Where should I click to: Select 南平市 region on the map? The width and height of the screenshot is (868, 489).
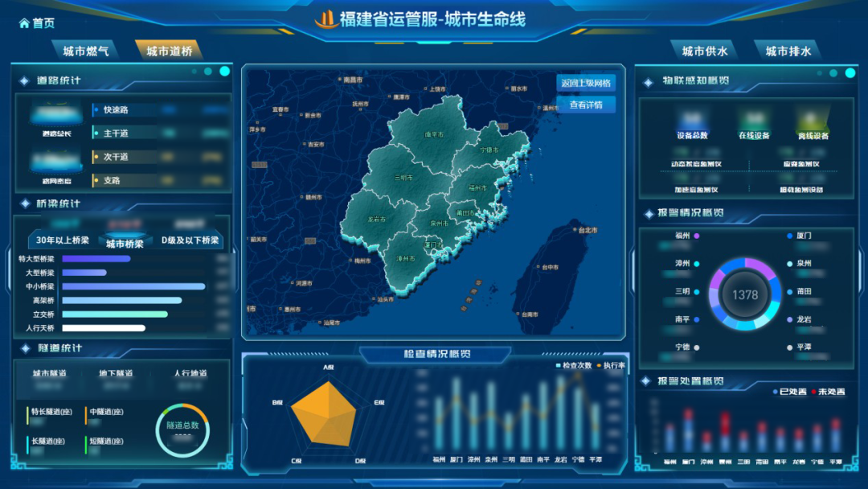(434, 134)
